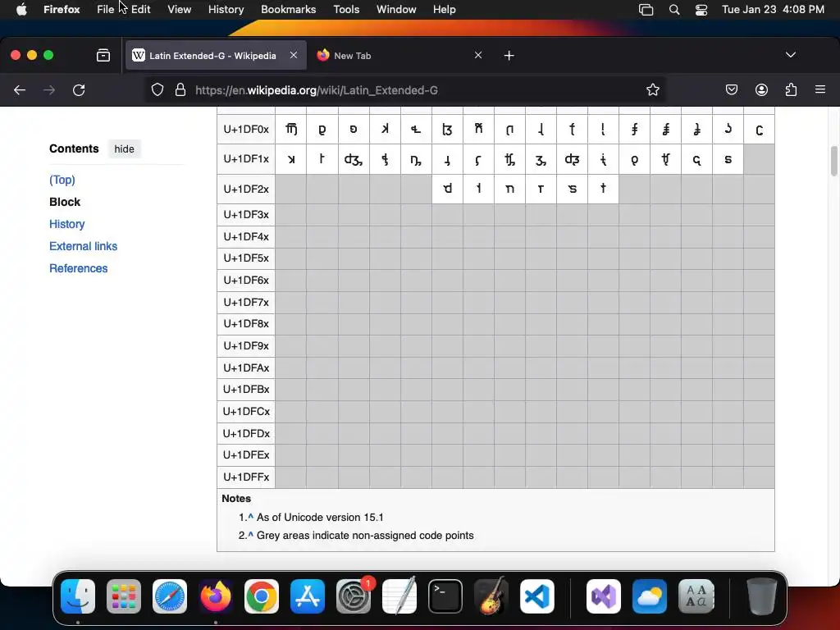The height and width of the screenshot is (630, 840).
Task: Open the Tools menu
Action: coord(346,10)
